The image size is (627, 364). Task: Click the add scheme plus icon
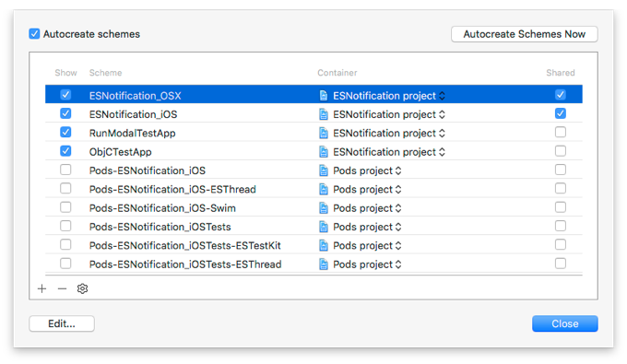pyautogui.click(x=42, y=288)
